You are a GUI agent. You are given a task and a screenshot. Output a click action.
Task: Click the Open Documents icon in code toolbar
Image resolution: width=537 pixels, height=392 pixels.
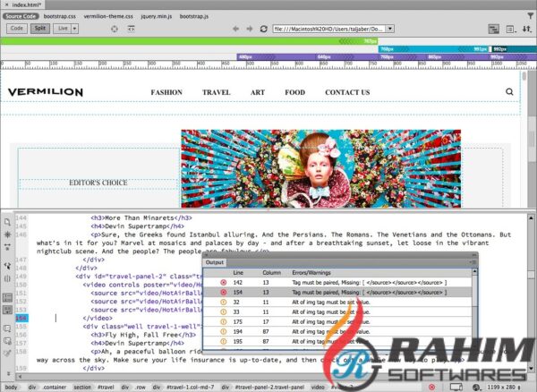tap(7, 222)
